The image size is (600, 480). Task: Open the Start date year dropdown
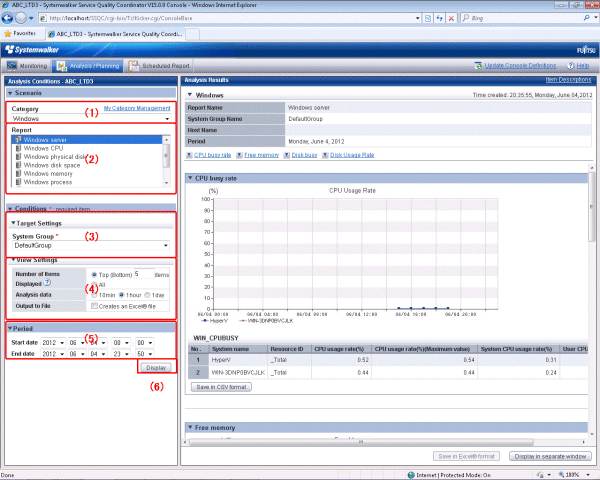(53, 343)
